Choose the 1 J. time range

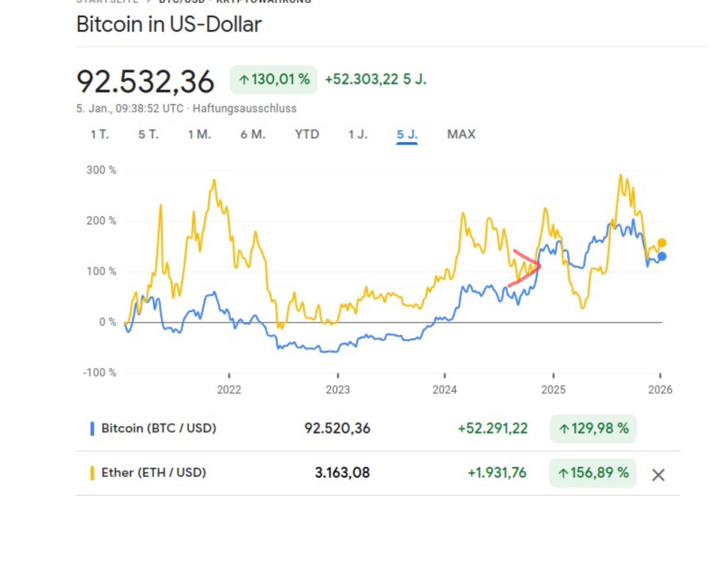click(358, 135)
